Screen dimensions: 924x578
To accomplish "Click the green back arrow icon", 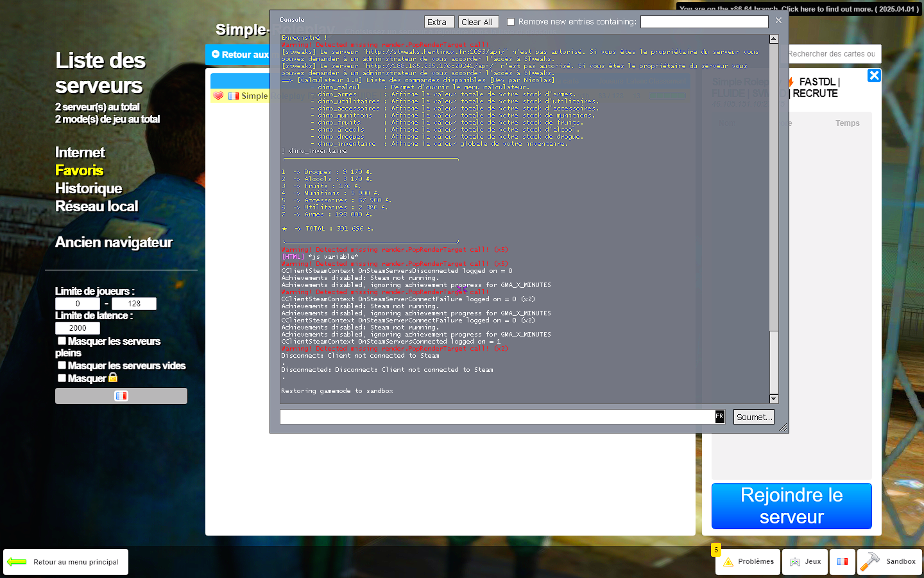I will tap(17, 562).
